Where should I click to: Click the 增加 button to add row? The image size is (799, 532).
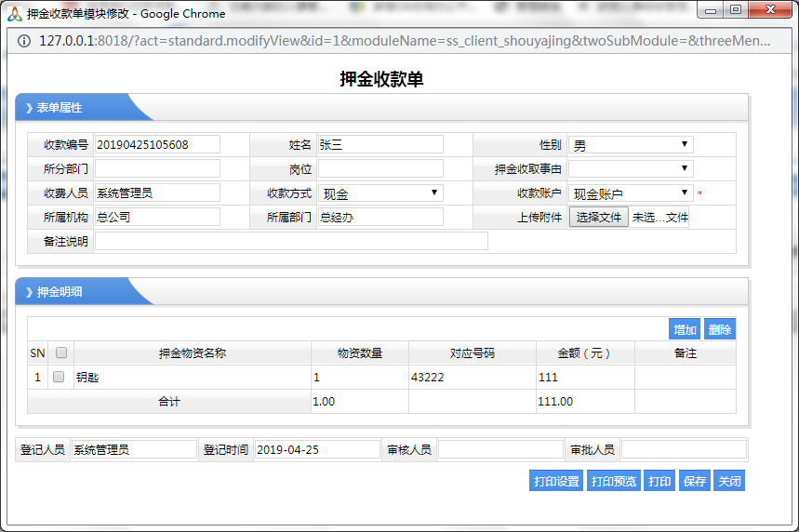(x=686, y=329)
